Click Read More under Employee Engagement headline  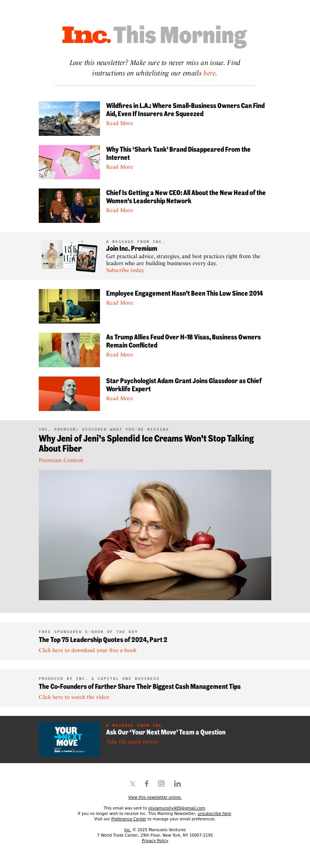pyautogui.click(x=120, y=303)
